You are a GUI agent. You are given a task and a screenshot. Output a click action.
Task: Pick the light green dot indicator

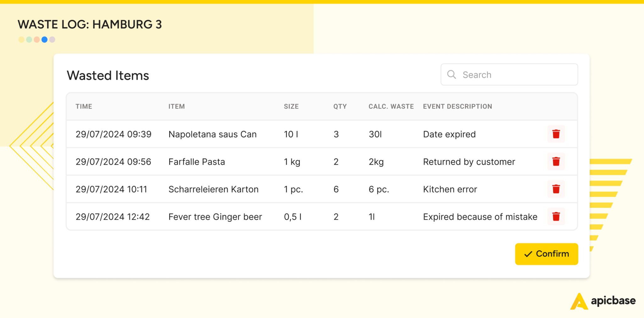coord(29,40)
